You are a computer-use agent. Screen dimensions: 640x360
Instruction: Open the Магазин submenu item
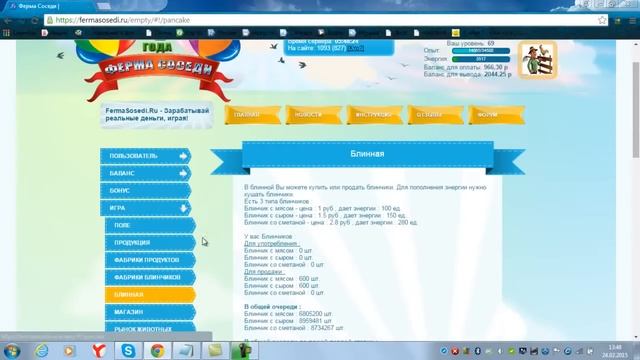(x=150, y=312)
